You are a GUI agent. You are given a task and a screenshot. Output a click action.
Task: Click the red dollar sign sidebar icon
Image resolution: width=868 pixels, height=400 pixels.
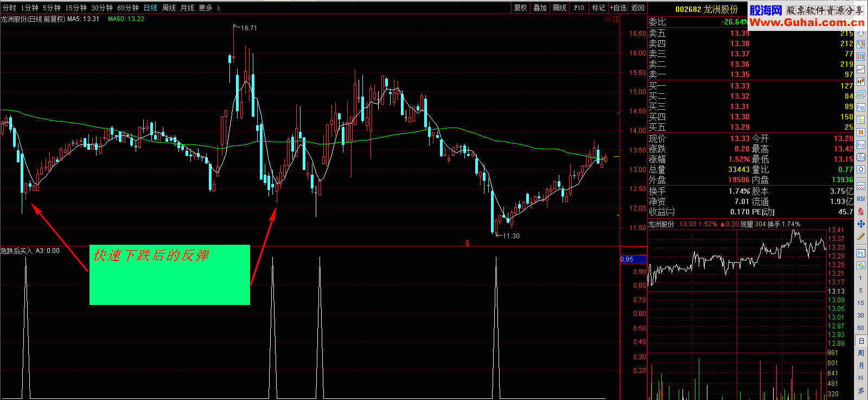tap(861, 211)
